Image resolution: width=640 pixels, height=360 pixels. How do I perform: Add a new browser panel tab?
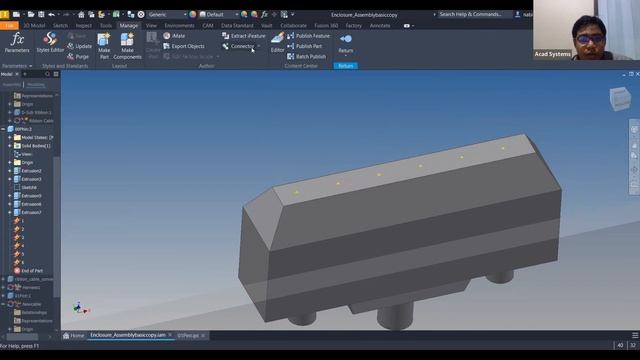(25, 74)
